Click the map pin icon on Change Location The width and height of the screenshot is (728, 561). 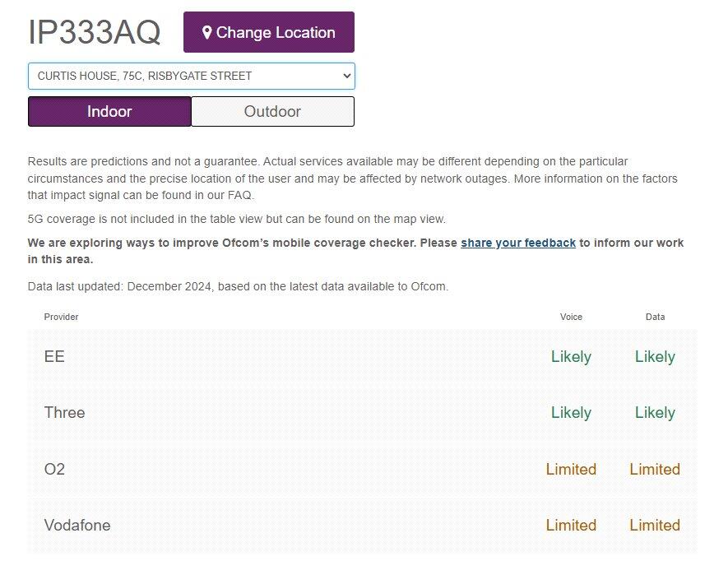click(207, 33)
